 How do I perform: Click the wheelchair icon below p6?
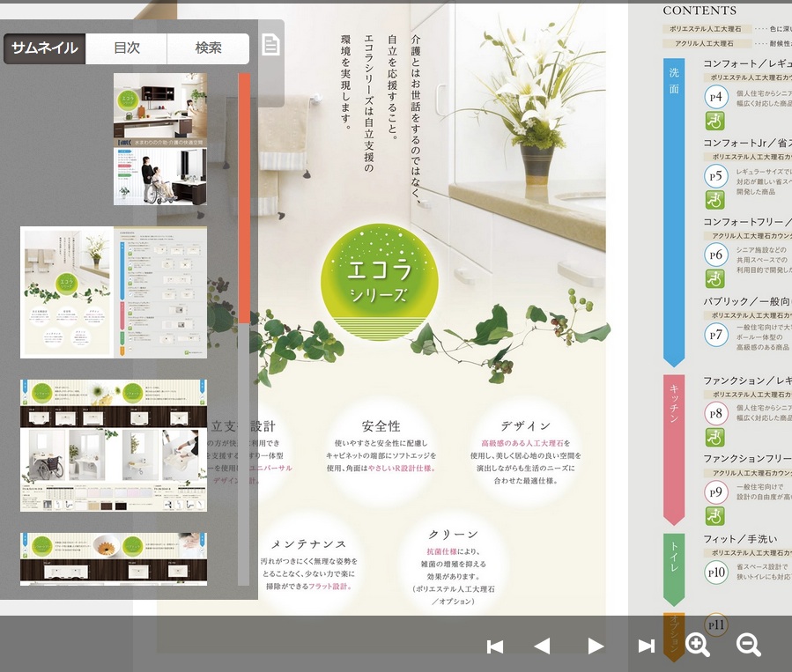715,279
